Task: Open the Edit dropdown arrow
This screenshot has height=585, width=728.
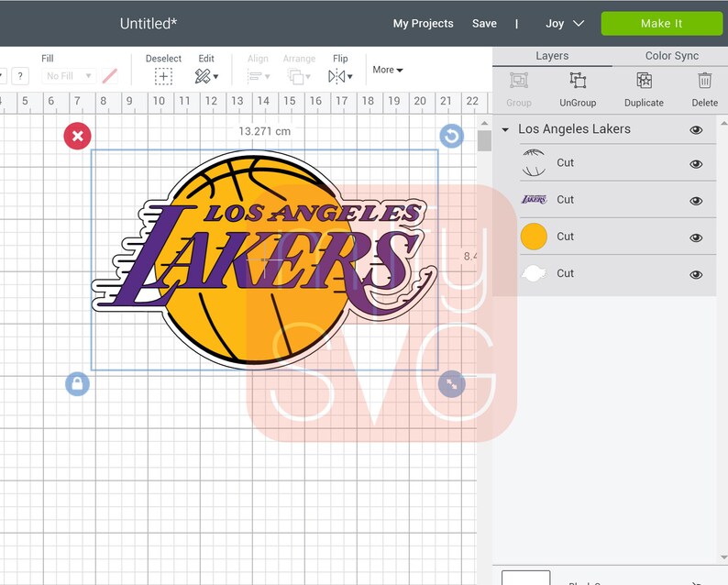Action: tap(215, 77)
